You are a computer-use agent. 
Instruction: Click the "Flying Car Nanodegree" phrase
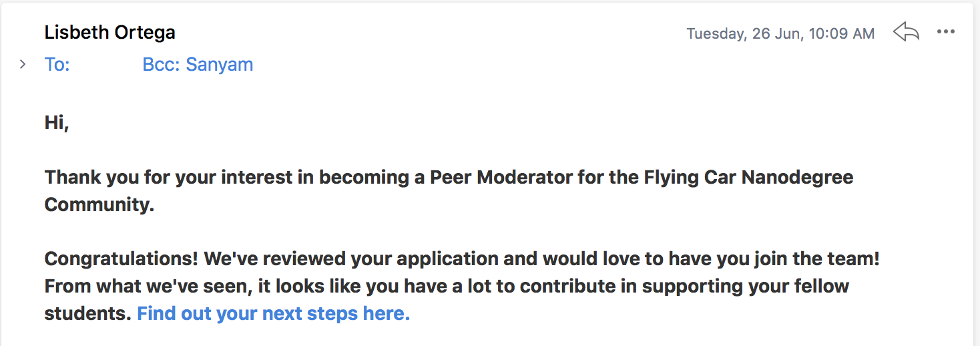click(748, 178)
